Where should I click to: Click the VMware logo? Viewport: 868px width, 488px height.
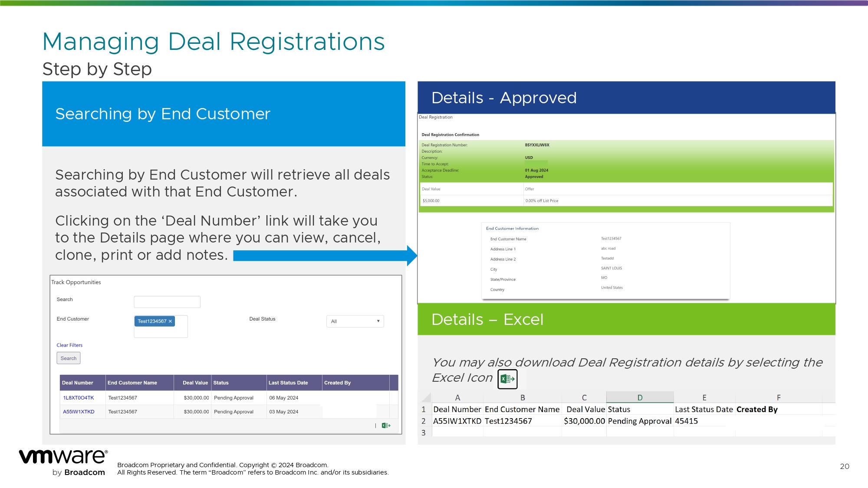click(x=63, y=457)
